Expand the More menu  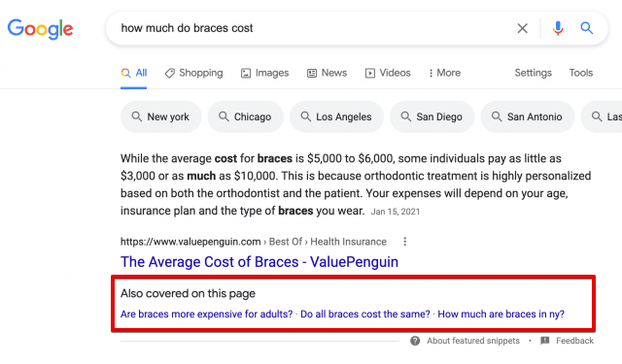click(x=445, y=73)
